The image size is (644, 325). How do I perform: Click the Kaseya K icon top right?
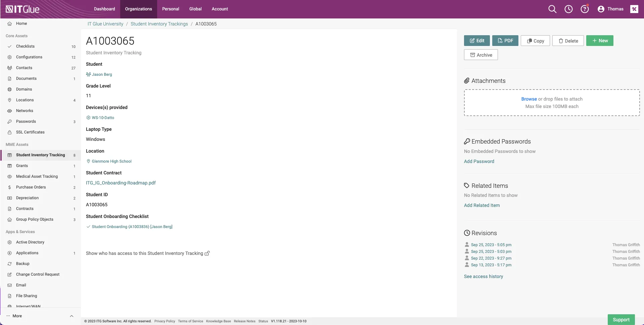pos(634,9)
